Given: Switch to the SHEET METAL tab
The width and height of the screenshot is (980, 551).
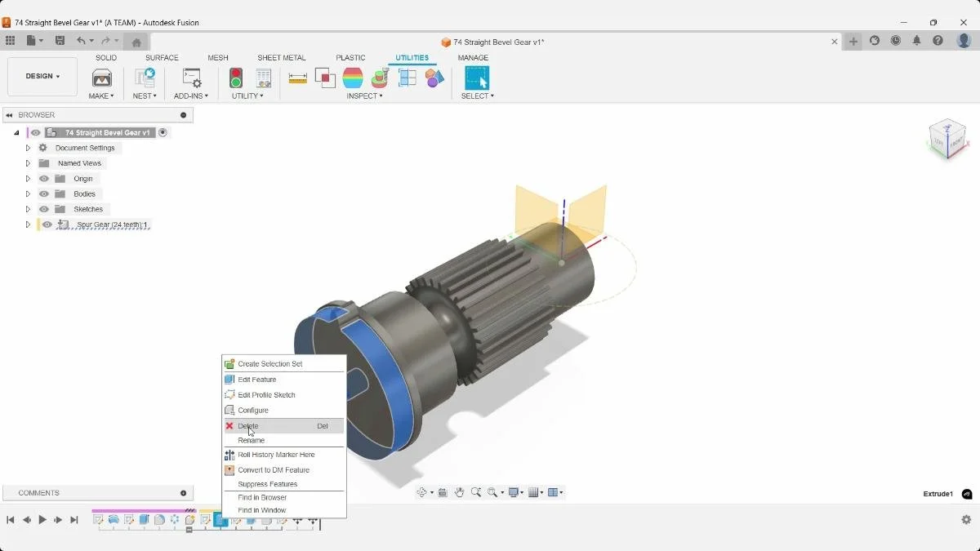Looking at the screenshot, I should coord(282,58).
